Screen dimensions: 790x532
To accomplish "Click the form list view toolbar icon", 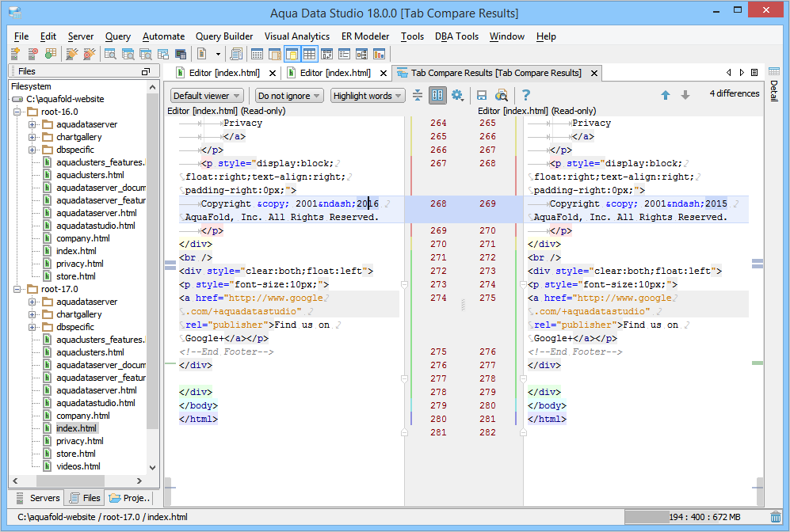I will (345, 54).
